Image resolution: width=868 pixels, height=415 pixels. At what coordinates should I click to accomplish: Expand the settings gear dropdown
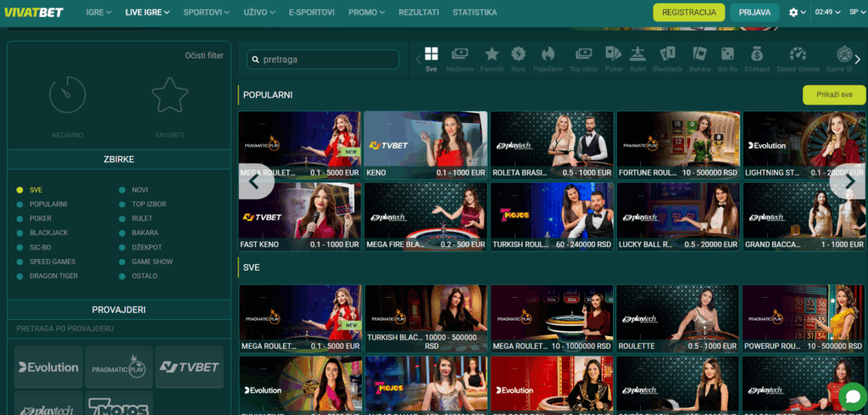coord(798,13)
